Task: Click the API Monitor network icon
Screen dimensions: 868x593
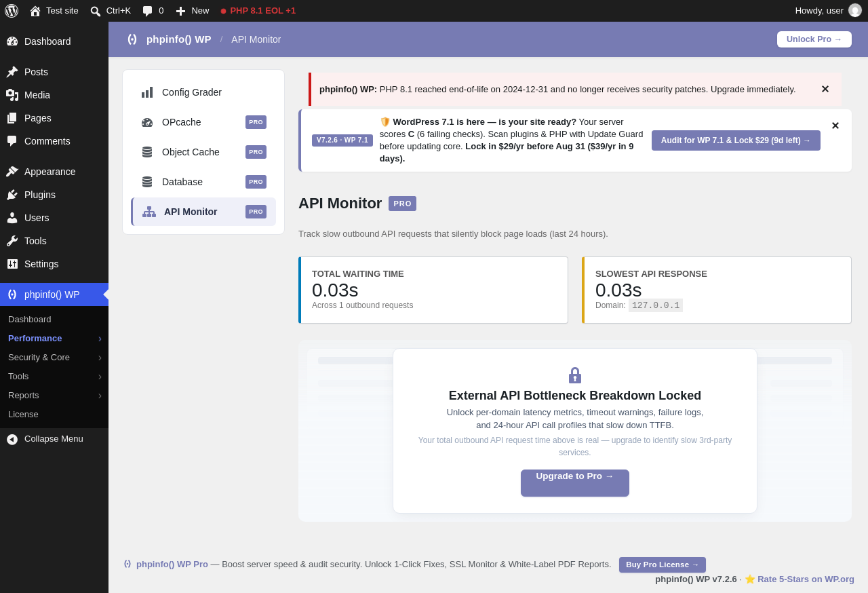Action: coord(149,212)
